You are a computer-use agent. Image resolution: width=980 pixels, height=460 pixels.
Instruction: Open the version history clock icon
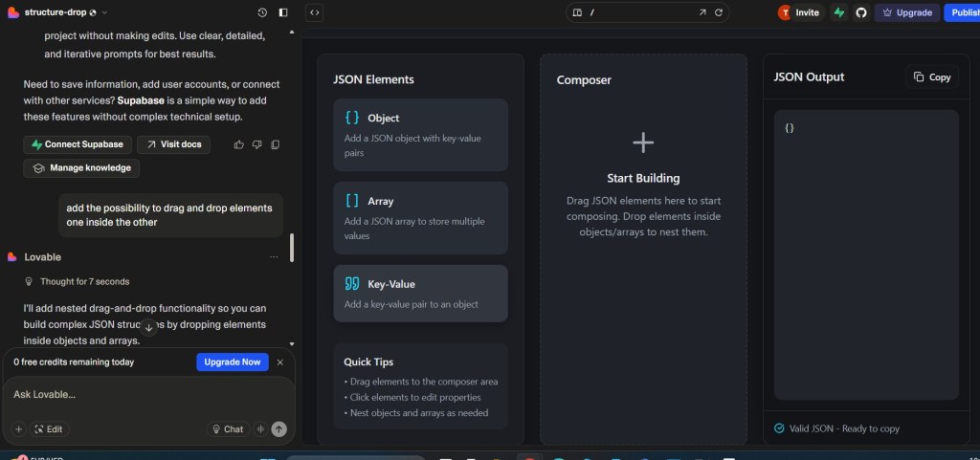pos(262,12)
